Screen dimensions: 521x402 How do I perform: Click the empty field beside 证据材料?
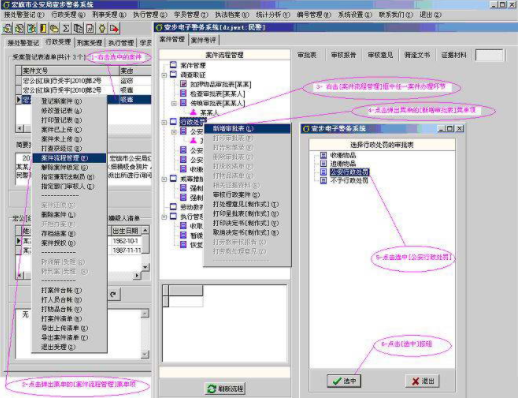point(489,55)
